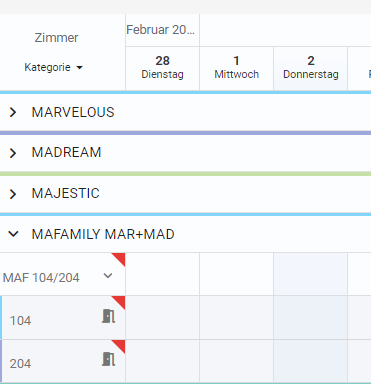The image size is (371, 384).
Task: Select the 2 Donnerstag column header
Action: point(311,68)
